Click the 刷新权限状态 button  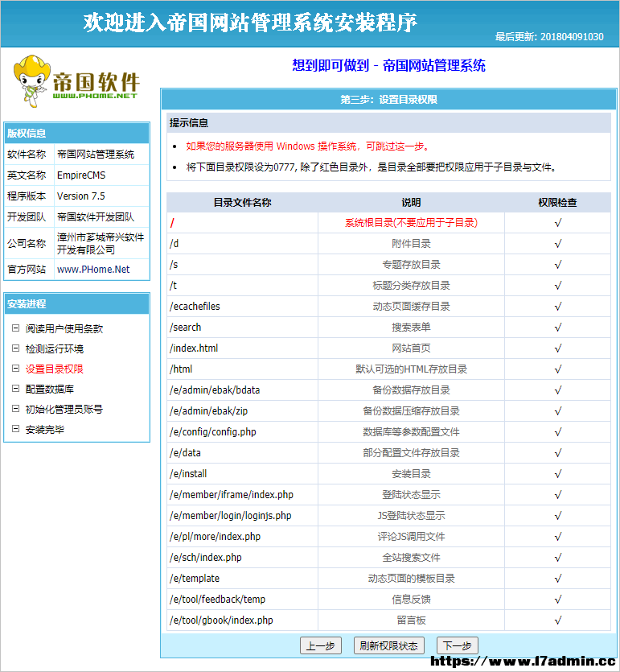[x=388, y=645]
